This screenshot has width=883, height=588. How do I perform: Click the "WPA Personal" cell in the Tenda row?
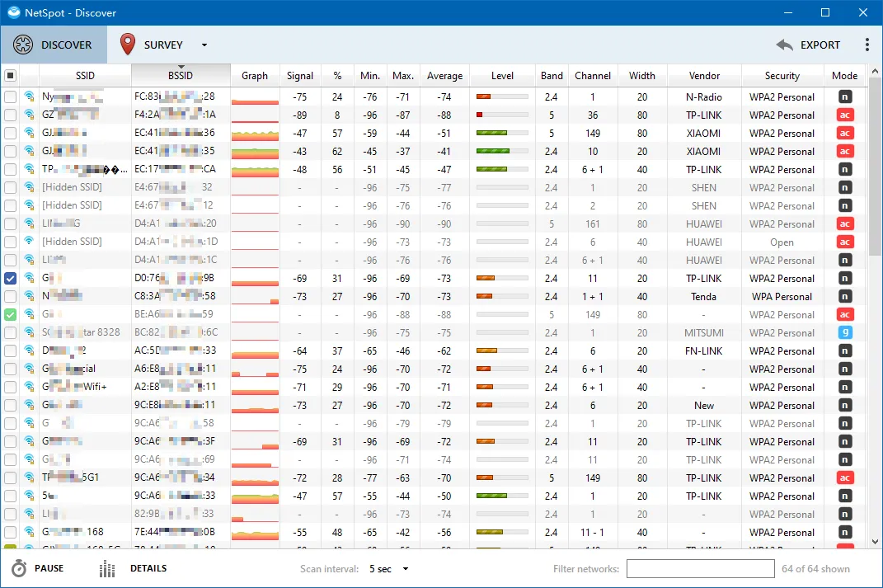[x=782, y=296]
